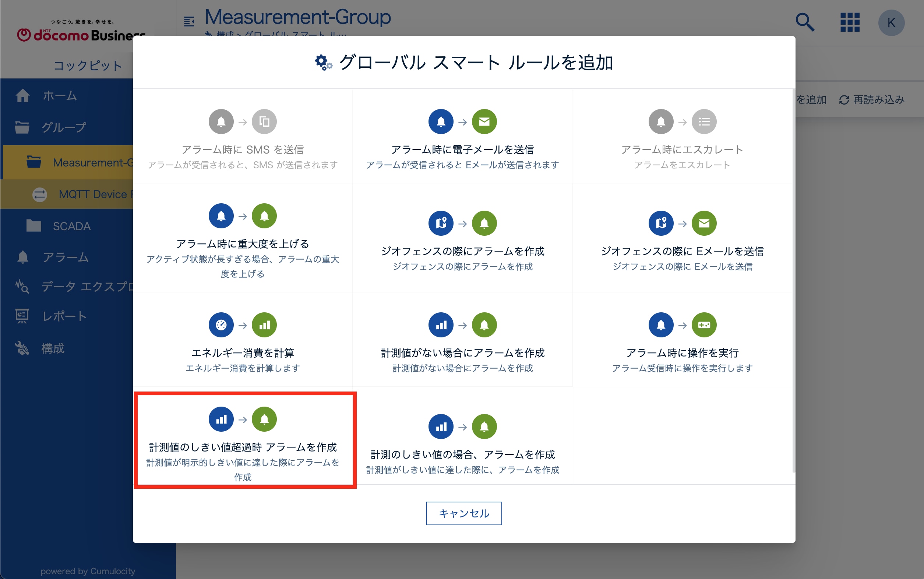Select 計測値のしきい値超過時 アラームを作成 rule title
This screenshot has height=579, width=924.
(x=243, y=447)
